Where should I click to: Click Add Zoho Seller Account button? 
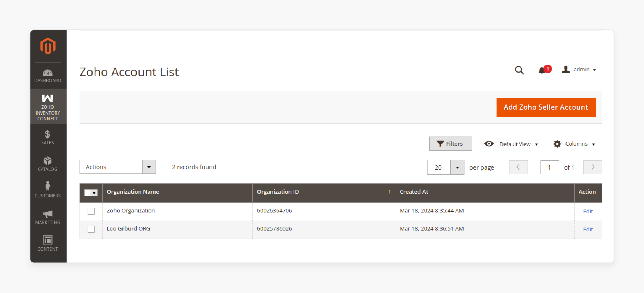546,107
